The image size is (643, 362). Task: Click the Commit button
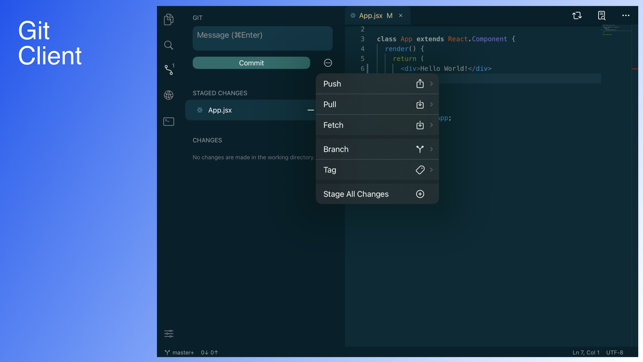(251, 63)
